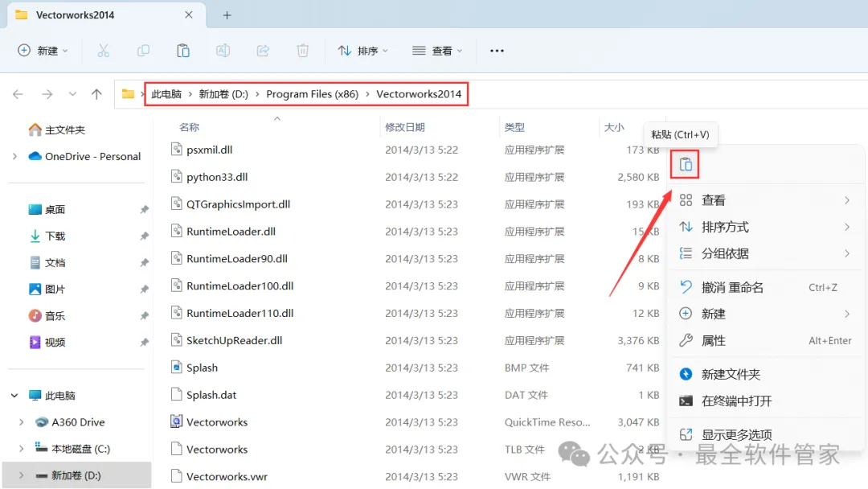The image size is (868, 489).
Task: Open New (新建) dropdown in toolbar
Action: [43, 51]
